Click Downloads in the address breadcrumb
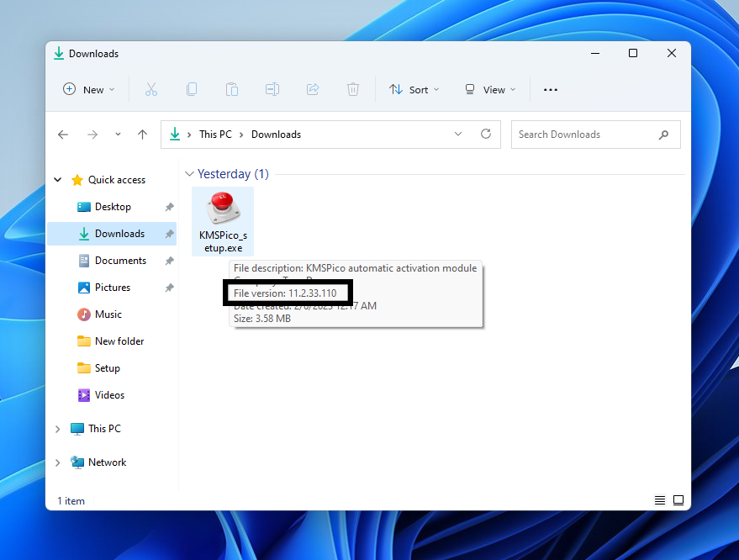Screen dimensions: 739x560 click(277, 135)
